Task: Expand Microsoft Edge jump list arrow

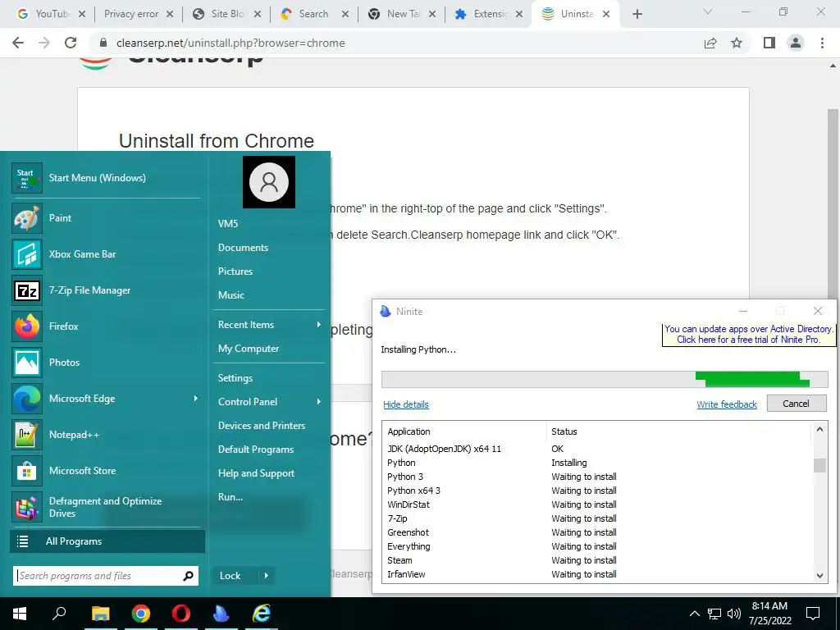Action: point(195,399)
